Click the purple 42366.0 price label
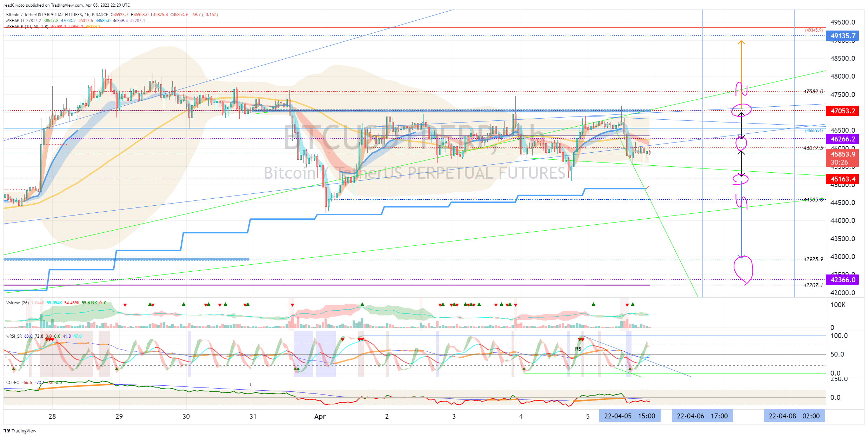 coord(842,280)
